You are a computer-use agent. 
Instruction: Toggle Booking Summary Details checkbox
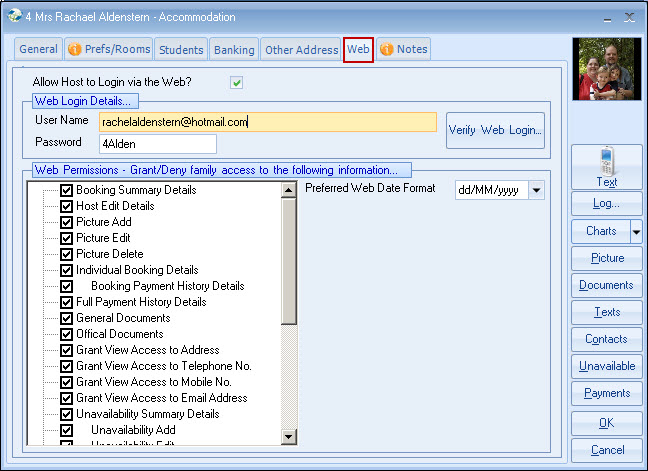67,190
